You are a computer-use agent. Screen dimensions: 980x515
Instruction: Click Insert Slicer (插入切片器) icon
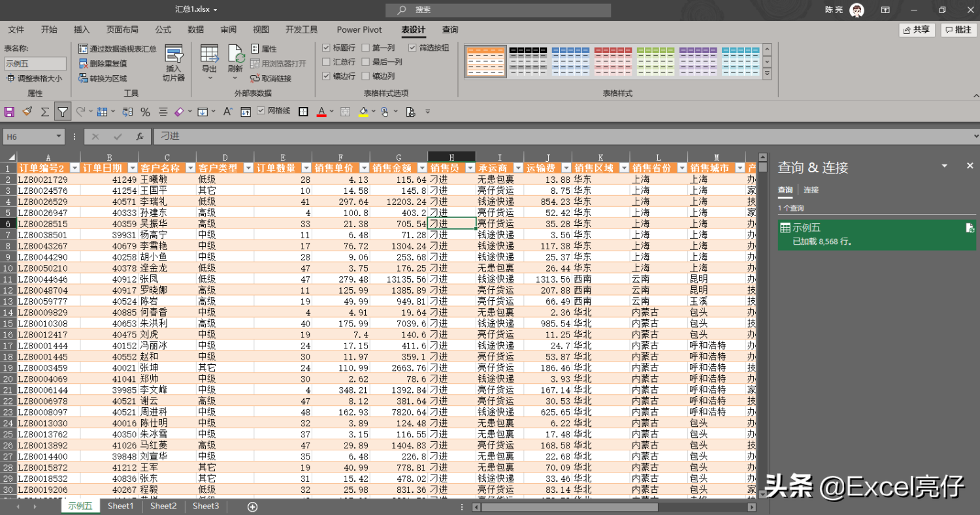point(173,63)
